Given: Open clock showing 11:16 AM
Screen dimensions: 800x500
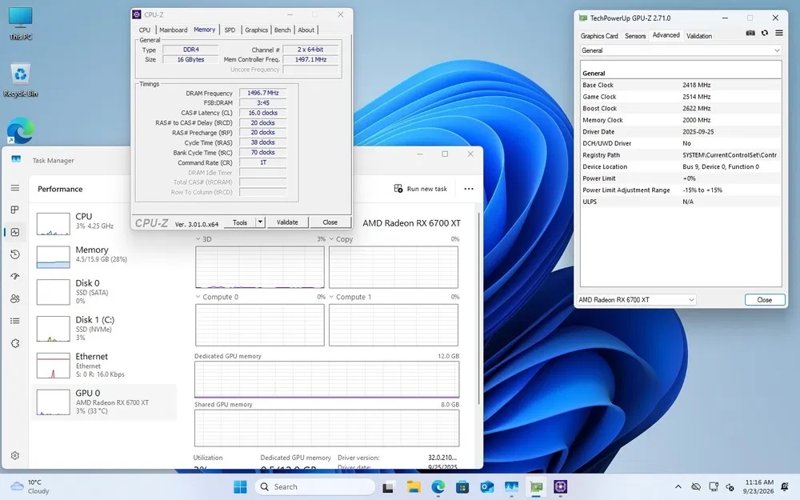Looking at the screenshot, I should [x=759, y=487].
